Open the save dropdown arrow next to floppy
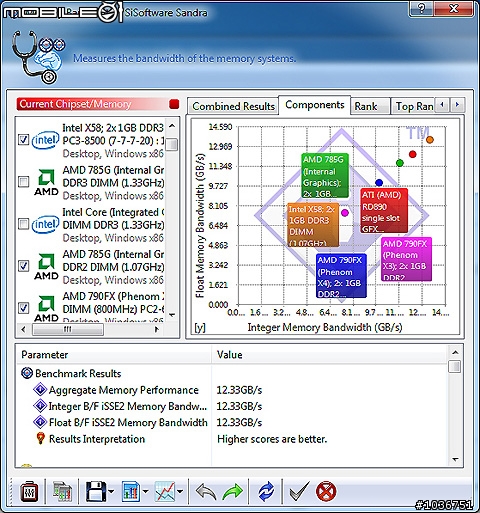This screenshot has width=480, height=513. 111,491
